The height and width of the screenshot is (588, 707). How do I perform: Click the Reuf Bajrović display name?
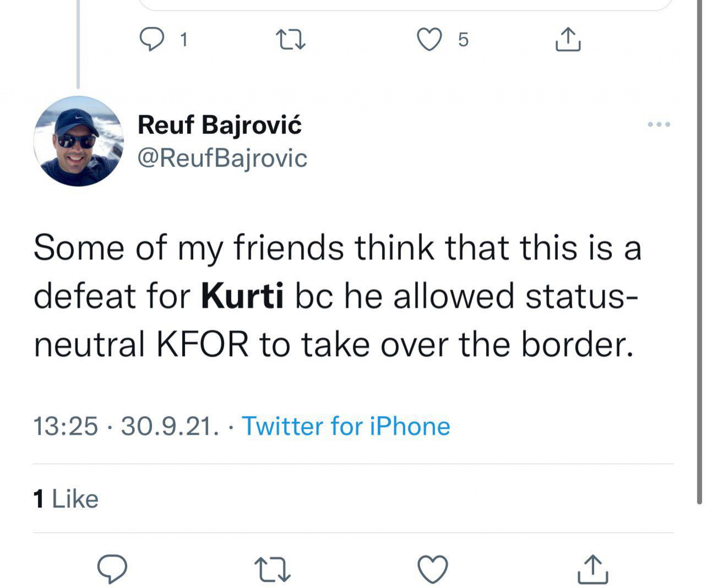click(220, 125)
